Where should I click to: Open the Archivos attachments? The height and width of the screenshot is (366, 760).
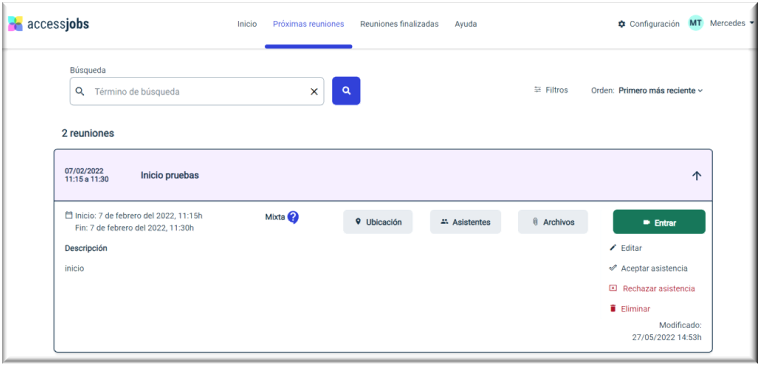point(553,222)
